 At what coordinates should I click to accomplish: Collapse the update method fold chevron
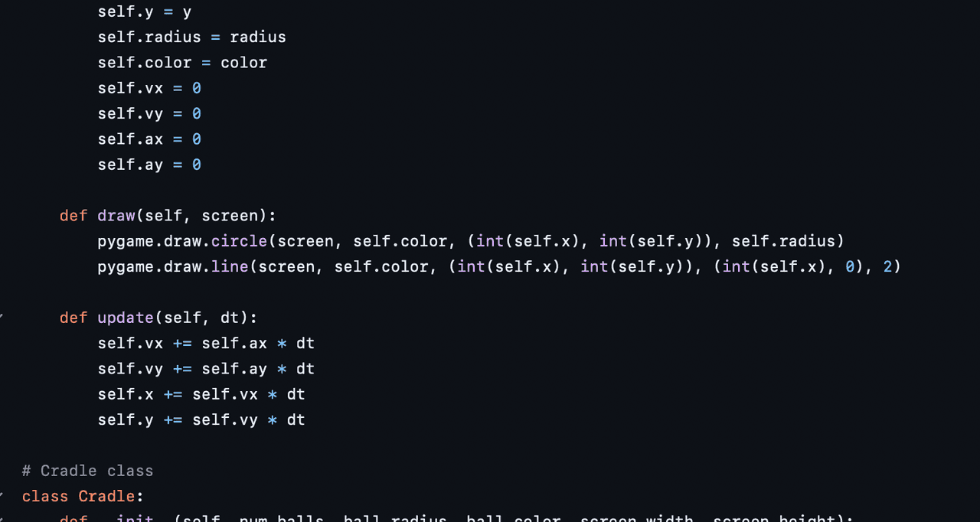tap(2, 316)
